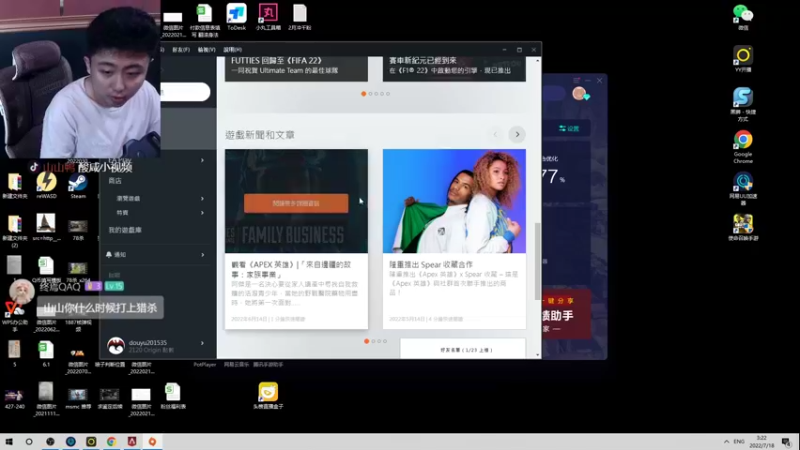800x450 pixels.
Task: Select second featured carousel dot
Action: (370, 94)
